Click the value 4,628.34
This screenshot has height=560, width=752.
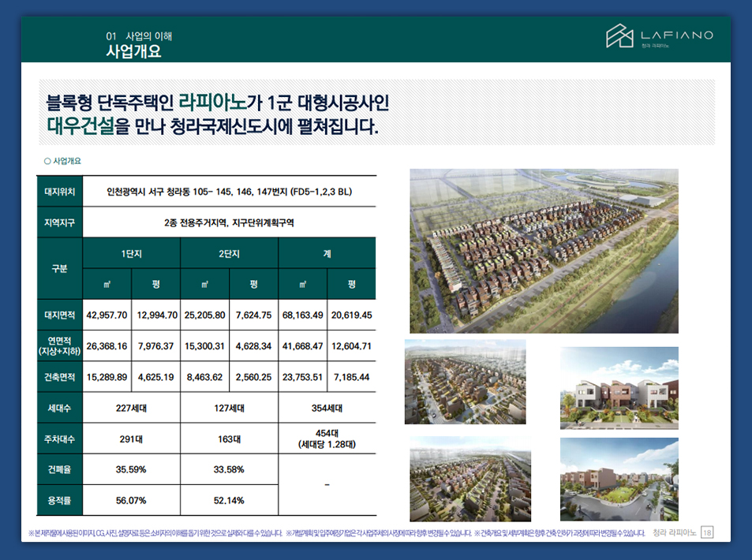[x=254, y=346]
